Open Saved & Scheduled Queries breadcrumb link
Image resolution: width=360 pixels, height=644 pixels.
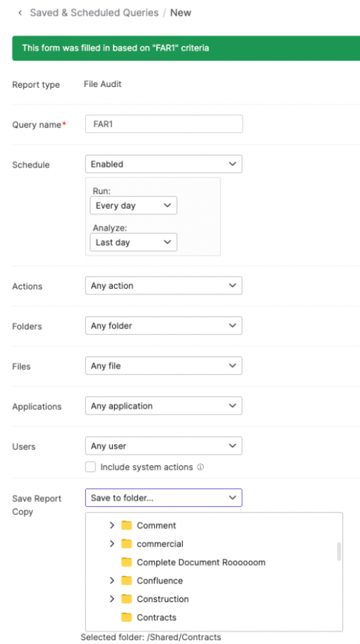click(94, 13)
